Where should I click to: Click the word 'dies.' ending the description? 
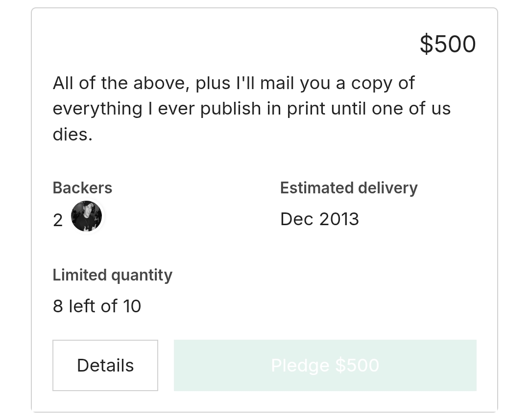[72, 134]
